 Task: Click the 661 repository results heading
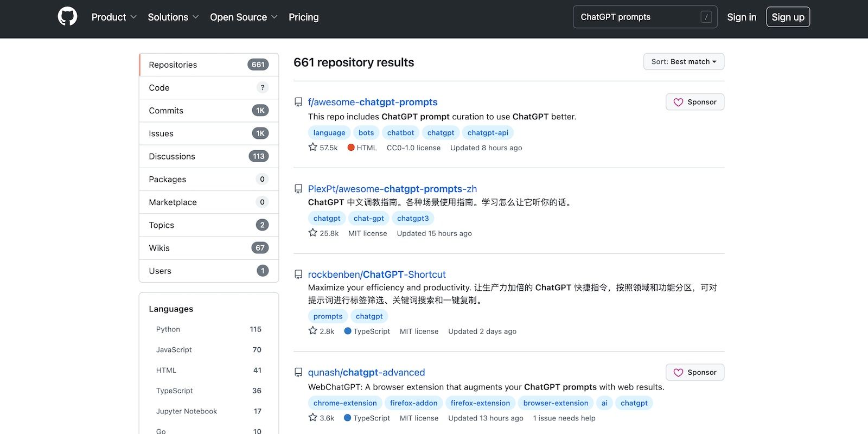(354, 62)
